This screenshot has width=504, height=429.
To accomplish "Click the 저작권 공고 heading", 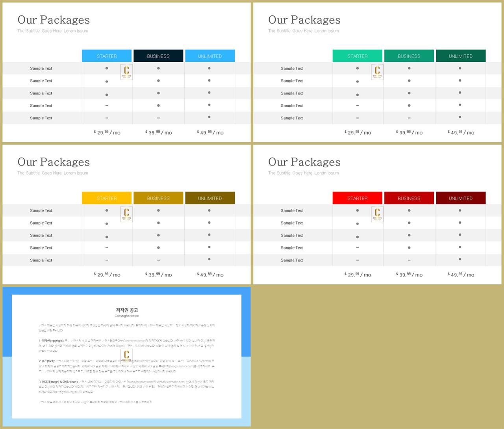I will click(x=127, y=310).
